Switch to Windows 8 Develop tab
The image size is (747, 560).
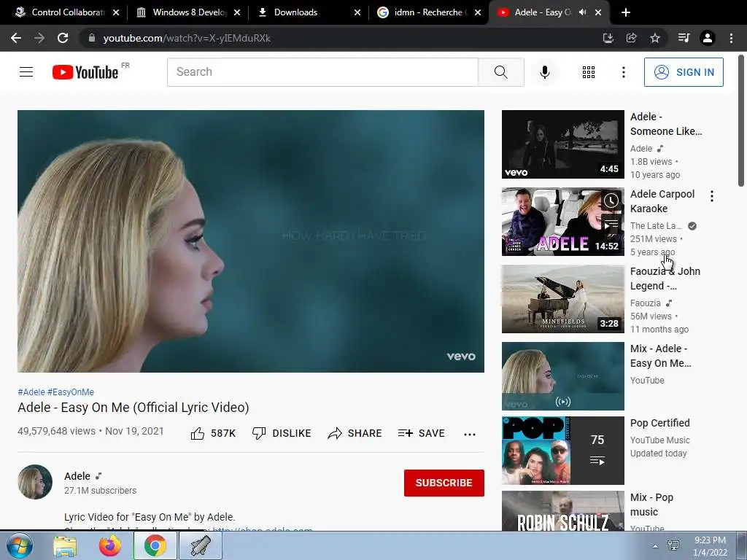point(189,12)
